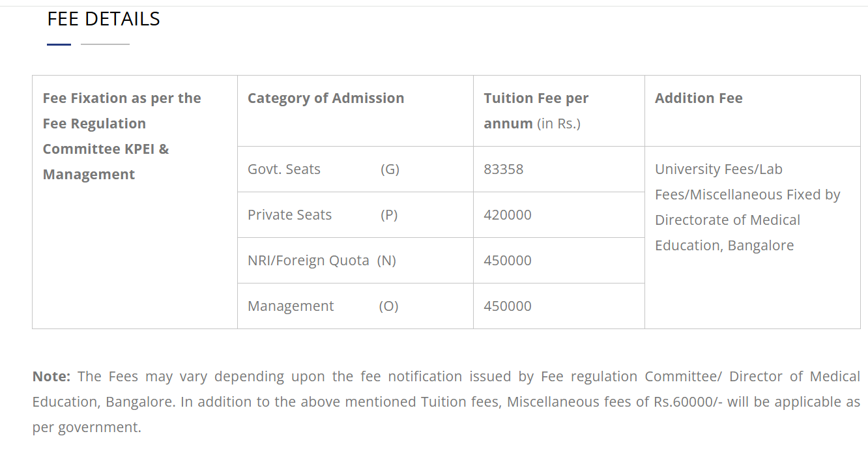868x451 pixels.
Task: Click the 420000 tuition fee value
Action: tap(507, 215)
